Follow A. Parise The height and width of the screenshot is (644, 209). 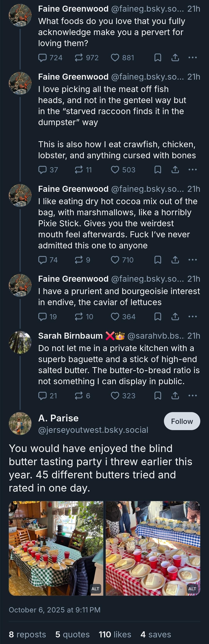click(x=182, y=421)
